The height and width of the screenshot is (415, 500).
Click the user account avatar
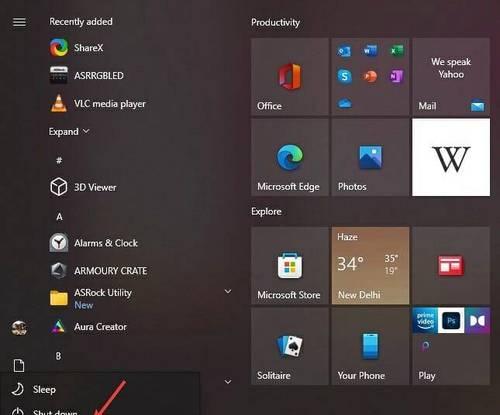19,328
